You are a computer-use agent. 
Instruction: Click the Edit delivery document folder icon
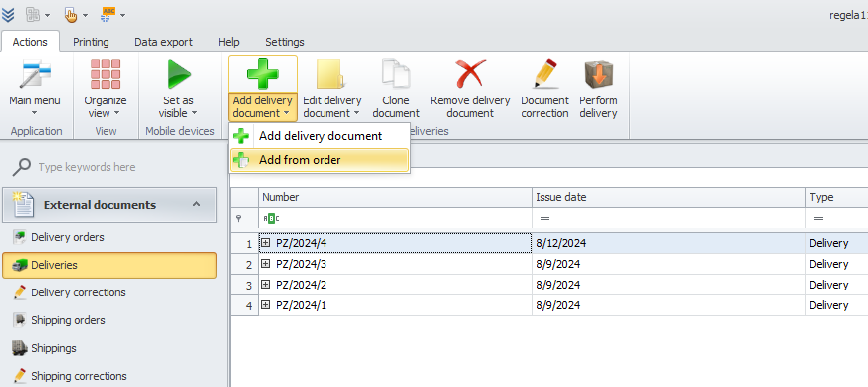tap(331, 74)
